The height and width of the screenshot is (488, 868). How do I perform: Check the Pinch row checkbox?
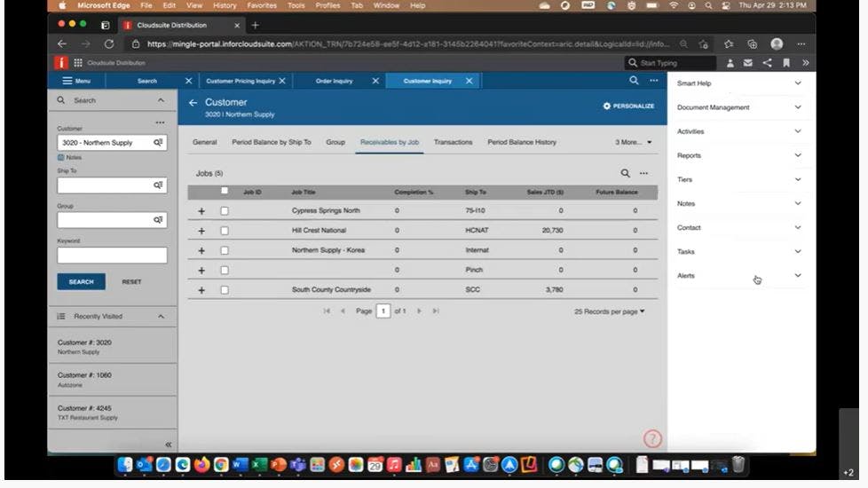(x=225, y=271)
